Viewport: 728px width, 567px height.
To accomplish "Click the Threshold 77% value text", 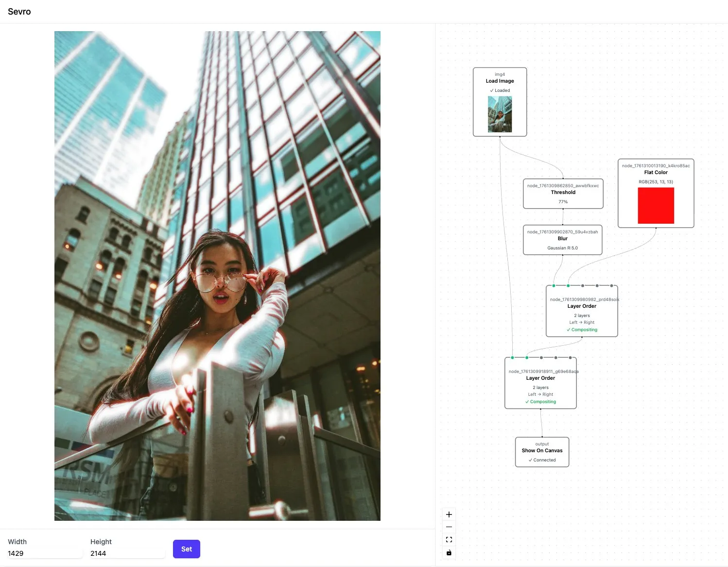I will pyautogui.click(x=563, y=202).
